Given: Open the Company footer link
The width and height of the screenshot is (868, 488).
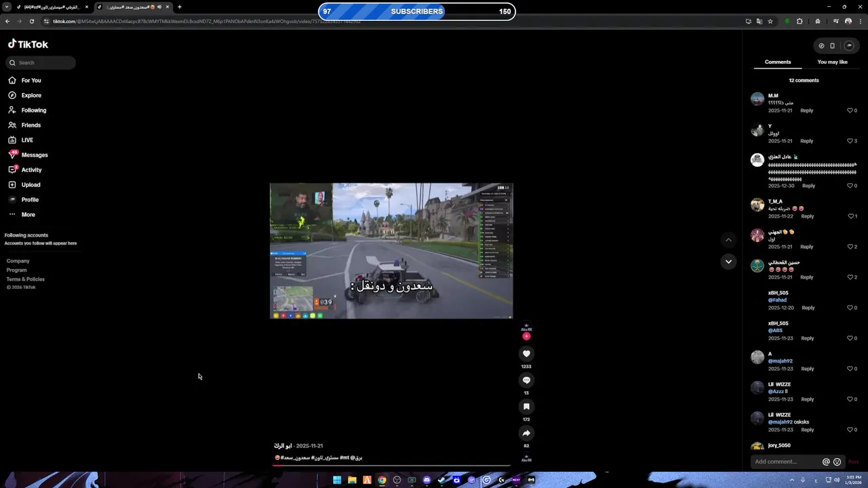Looking at the screenshot, I should click(x=18, y=261).
